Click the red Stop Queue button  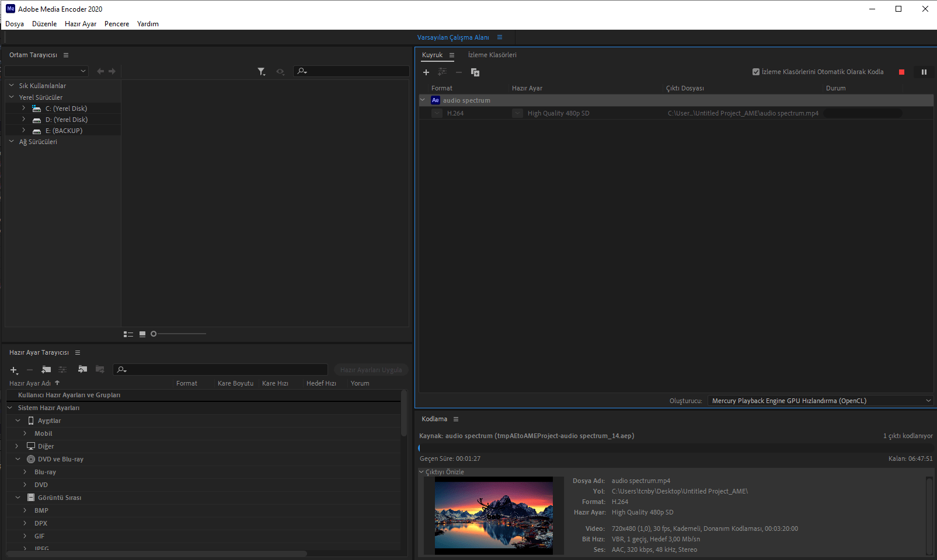pyautogui.click(x=901, y=72)
